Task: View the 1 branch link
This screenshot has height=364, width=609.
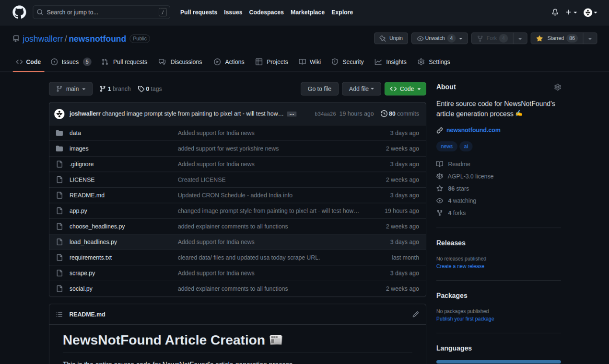Action: [x=115, y=89]
